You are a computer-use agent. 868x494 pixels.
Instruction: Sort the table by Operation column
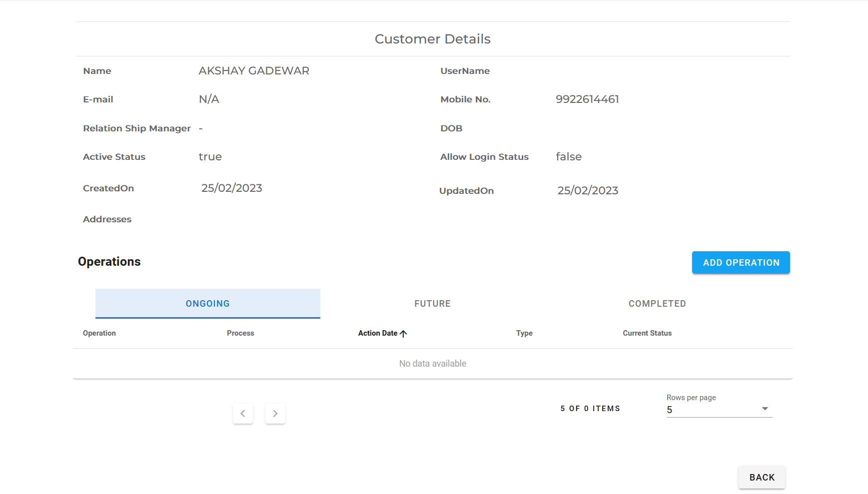[99, 333]
